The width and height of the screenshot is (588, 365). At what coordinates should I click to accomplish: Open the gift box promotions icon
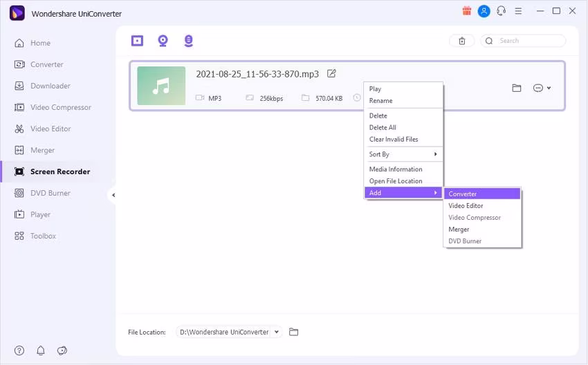[x=466, y=11]
